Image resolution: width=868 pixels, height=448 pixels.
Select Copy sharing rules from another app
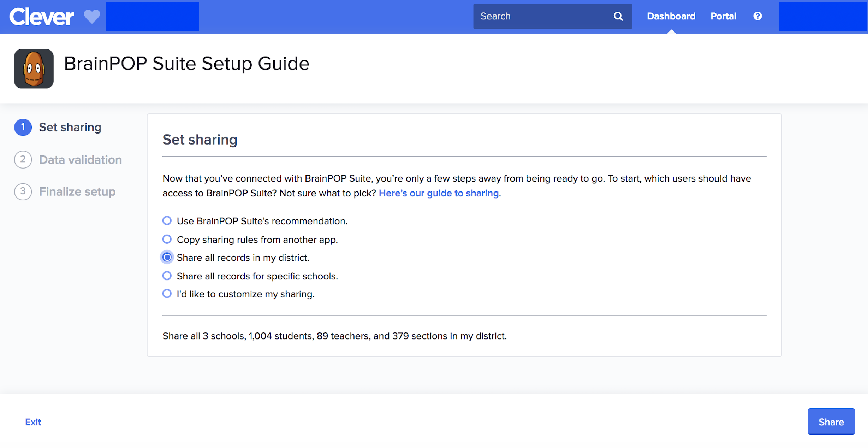[x=167, y=240]
